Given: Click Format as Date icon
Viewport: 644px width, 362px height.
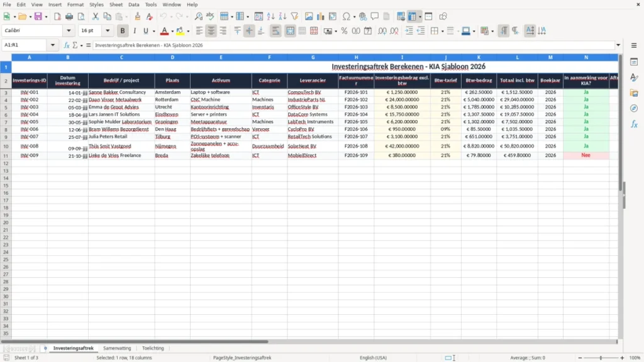Looking at the screenshot, I should tap(368, 31).
